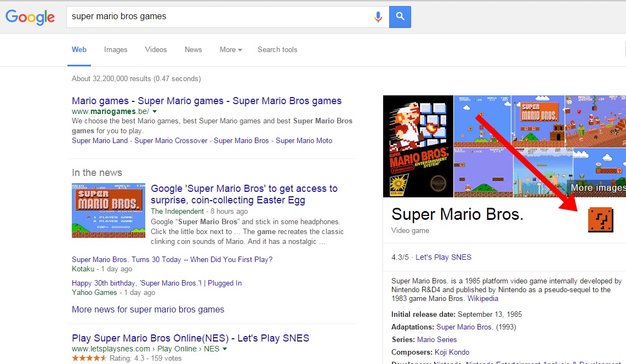The height and width of the screenshot is (364, 626).
Task: Open the Super Mario Bros title screen image
Action: [538, 121]
